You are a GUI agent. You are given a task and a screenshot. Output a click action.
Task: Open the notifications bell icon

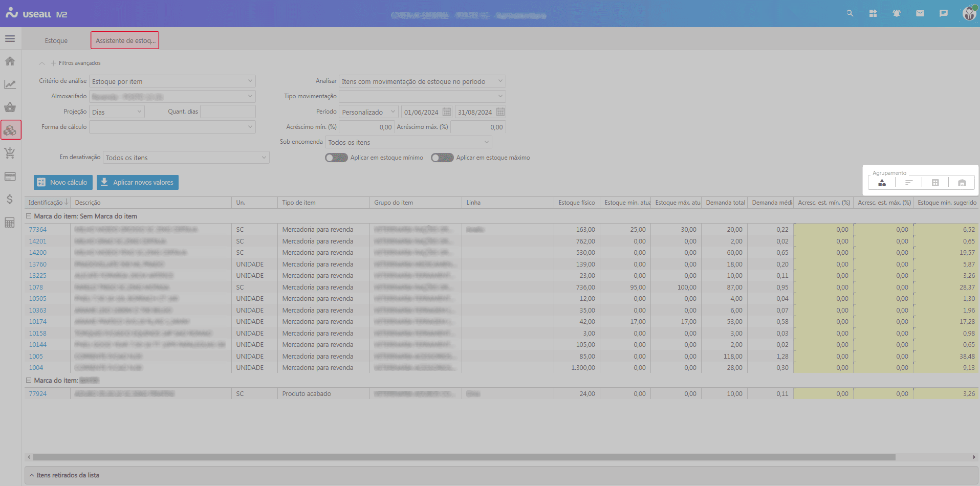tap(897, 13)
